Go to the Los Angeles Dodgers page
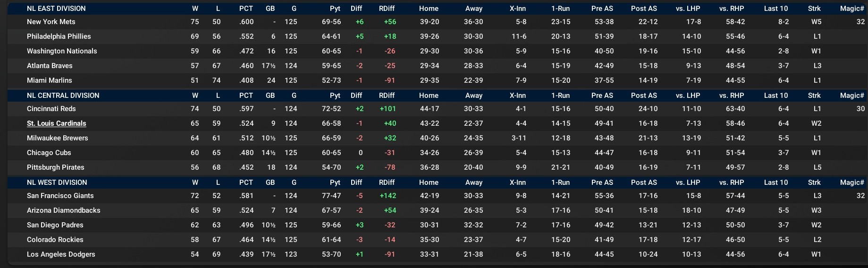The image size is (868, 268). (61, 254)
